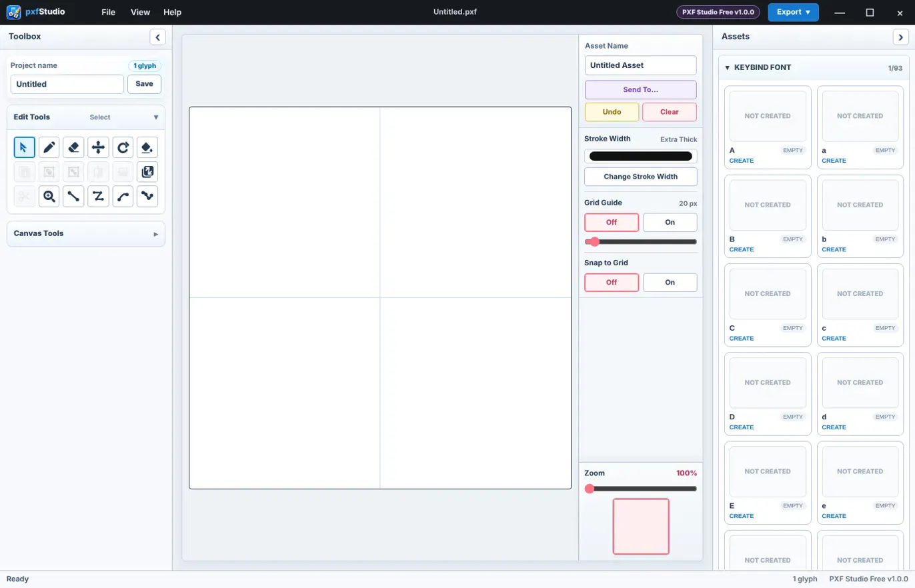Select the Eraser tool
Image resolution: width=915 pixels, height=588 pixels.
click(x=73, y=147)
